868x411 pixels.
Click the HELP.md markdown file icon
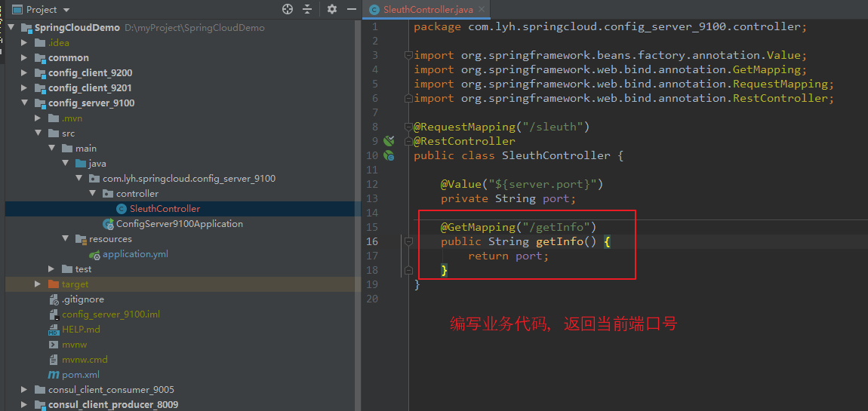point(54,330)
